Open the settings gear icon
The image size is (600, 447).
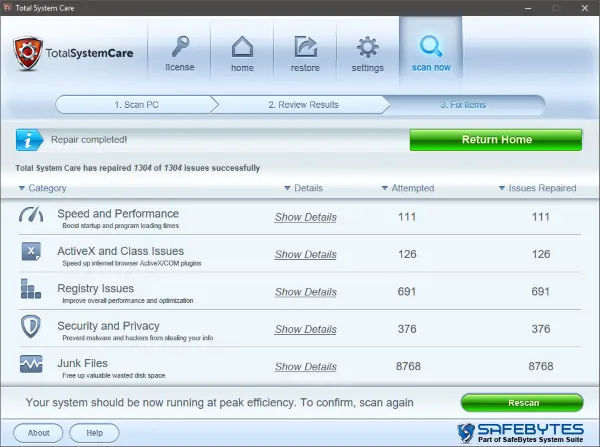coord(368,47)
